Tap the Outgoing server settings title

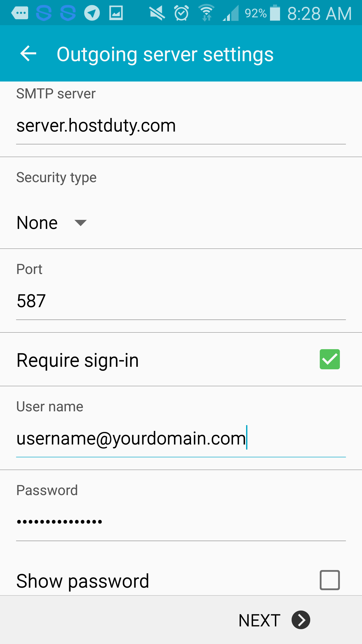[165, 54]
